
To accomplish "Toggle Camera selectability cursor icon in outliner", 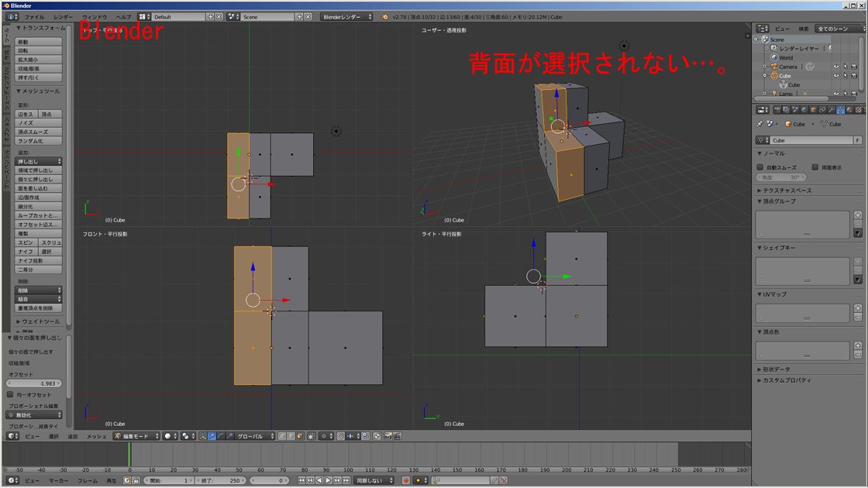I will coord(846,67).
